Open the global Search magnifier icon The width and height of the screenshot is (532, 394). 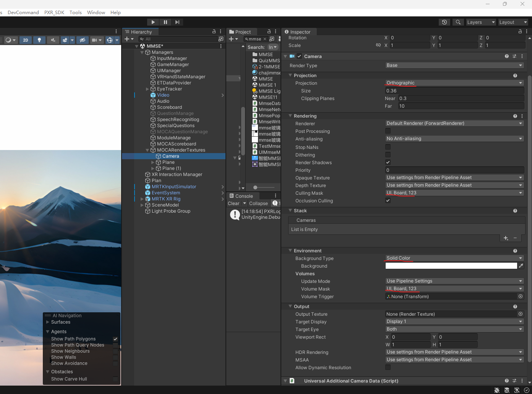click(458, 22)
